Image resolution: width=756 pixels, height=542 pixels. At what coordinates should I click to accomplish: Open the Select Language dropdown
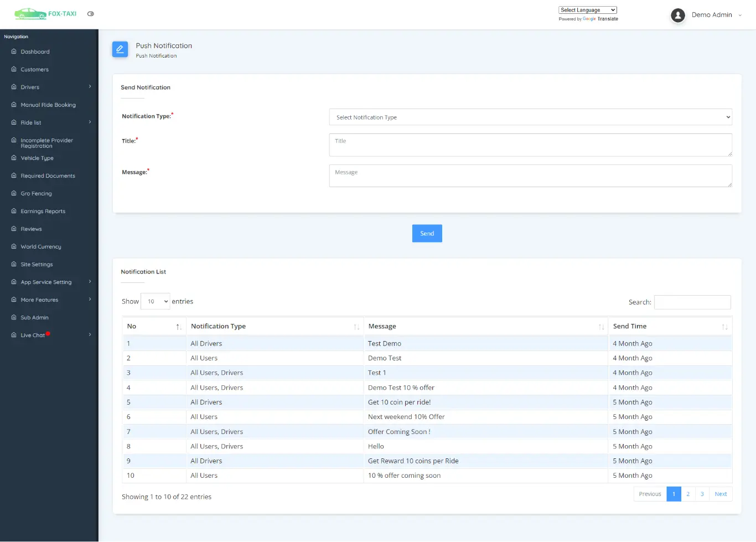pyautogui.click(x=588, y=10)
